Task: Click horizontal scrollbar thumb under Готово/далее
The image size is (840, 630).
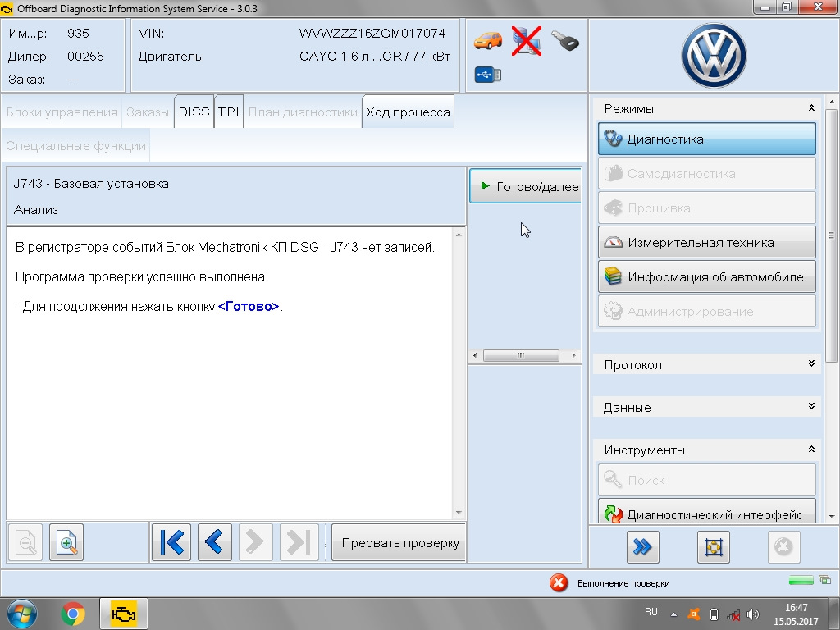Action: [521, 355]
